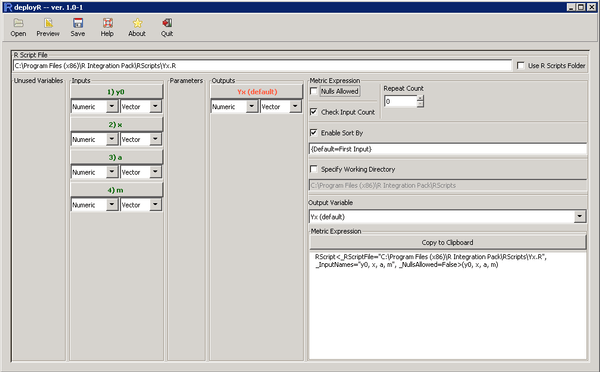Image resolution: width=600 pixels, height=372 pixels.
Task: Click the Copy to Clipboard button
Action: pos(448,242)
